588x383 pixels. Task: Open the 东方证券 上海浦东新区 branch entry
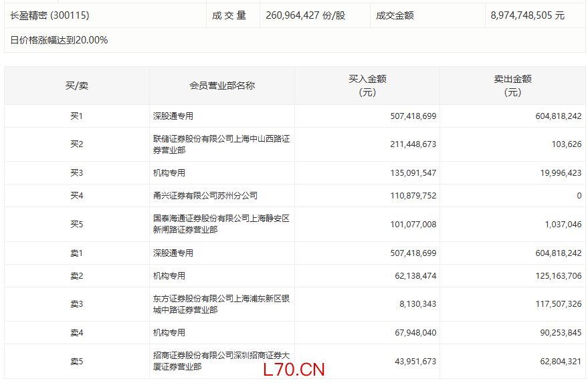click(x=221, y=304)
